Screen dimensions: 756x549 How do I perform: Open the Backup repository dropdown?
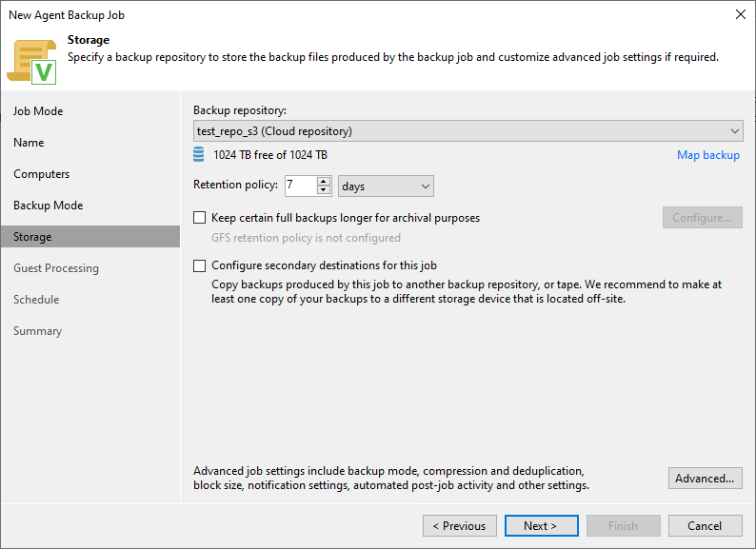pos(468,131)
